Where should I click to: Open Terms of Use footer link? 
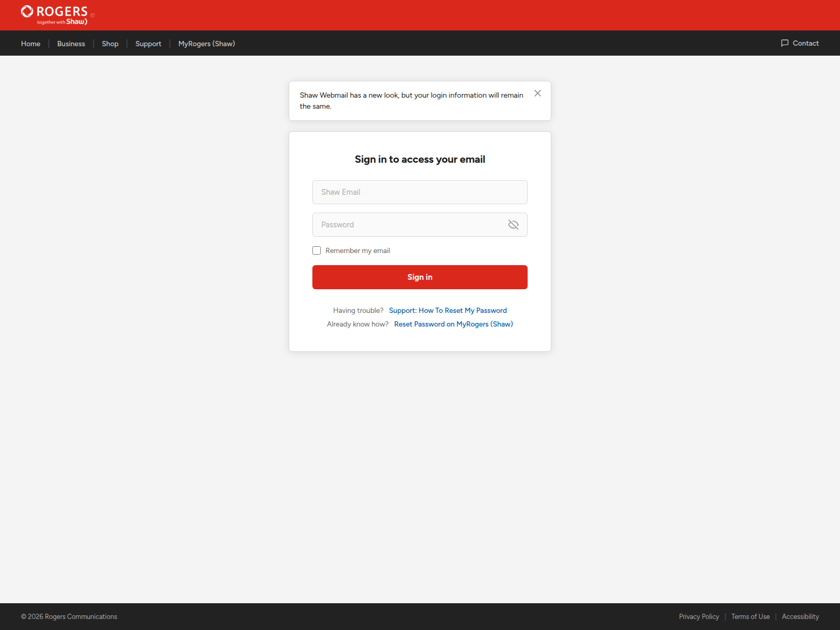tap(750, 616)
